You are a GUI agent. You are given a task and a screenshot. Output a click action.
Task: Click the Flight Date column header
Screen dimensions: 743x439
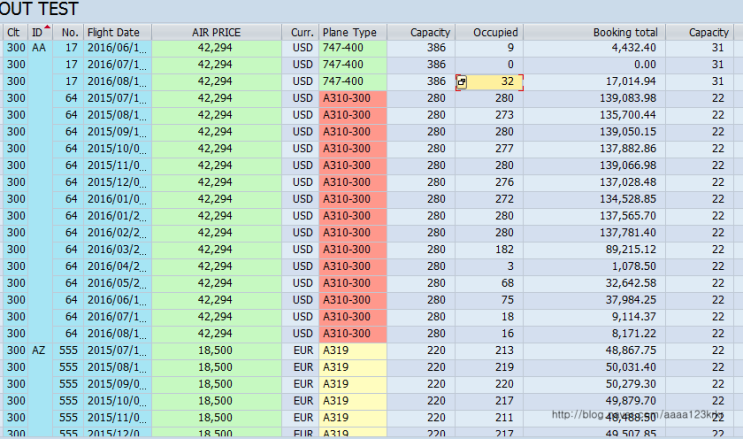click(113, 33)
